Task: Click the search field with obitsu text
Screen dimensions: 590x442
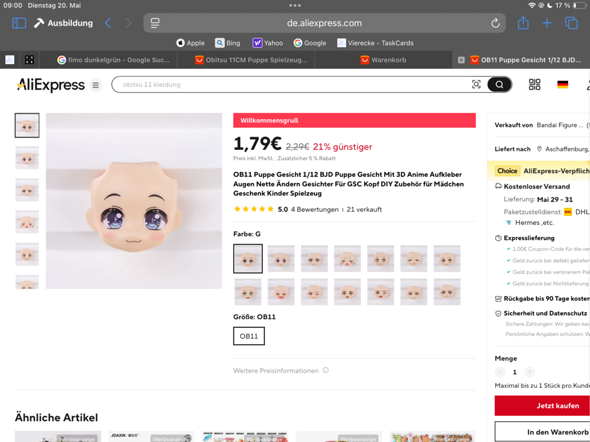Action: click(292, 85)
